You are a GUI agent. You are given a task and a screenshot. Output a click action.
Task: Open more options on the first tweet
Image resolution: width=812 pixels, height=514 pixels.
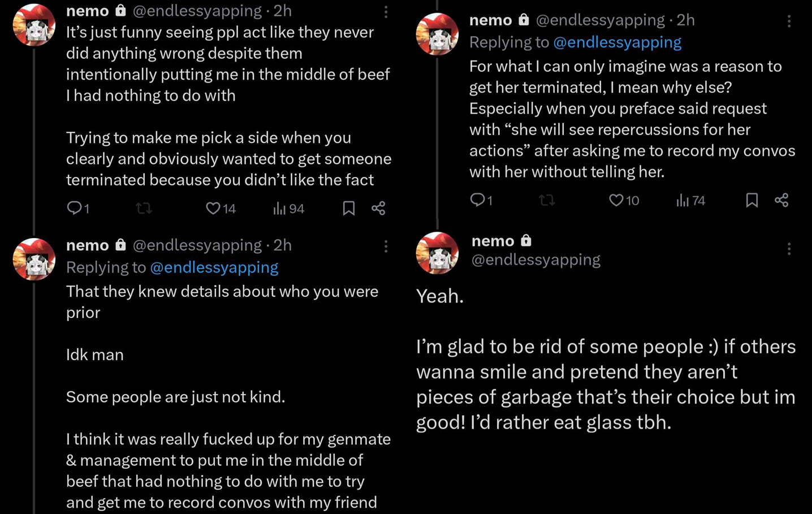point(386,12)
